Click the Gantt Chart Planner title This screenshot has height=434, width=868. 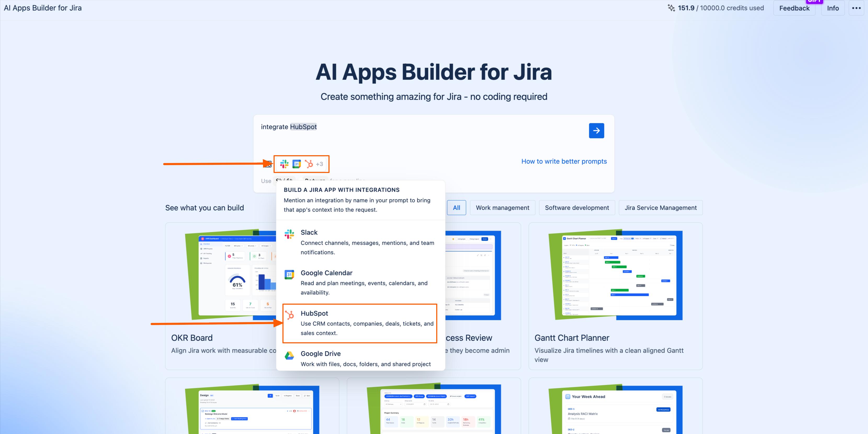(x=571, y=338)
